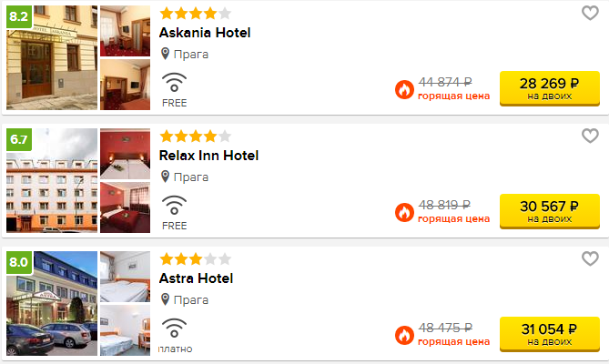Save Astra Hotel using its heart icon
Screen dimensions: 609x364
(x=590, y=258)
